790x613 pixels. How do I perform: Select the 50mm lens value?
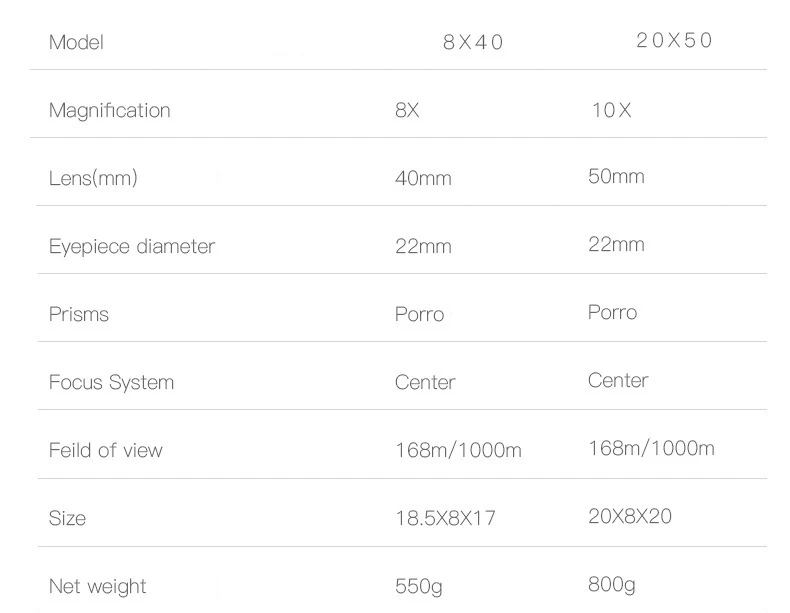coord(616,176)
